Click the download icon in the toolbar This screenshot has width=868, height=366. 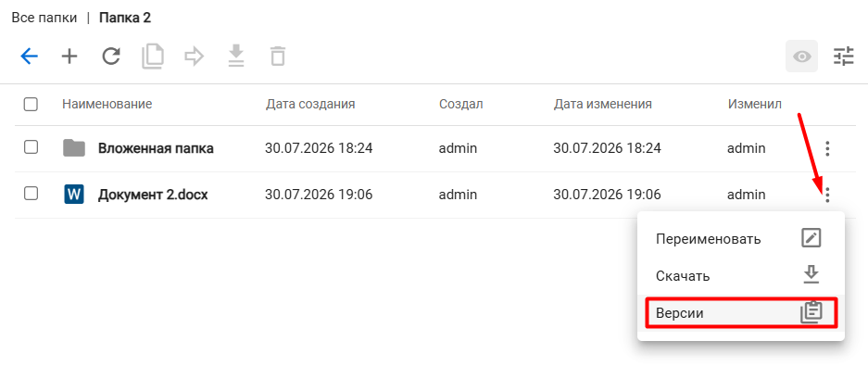(x=236, y=57)
